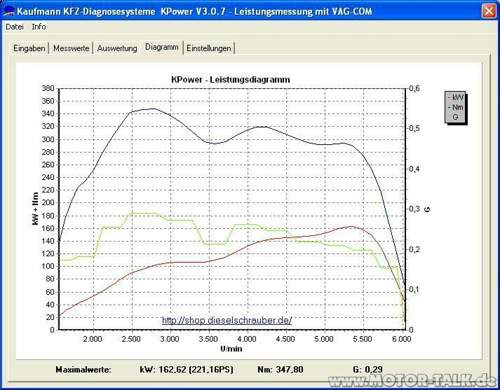This screenshot has width=500, height=390.
Task: Open the Auswertung tab
Action: click(x=117, y=48)
